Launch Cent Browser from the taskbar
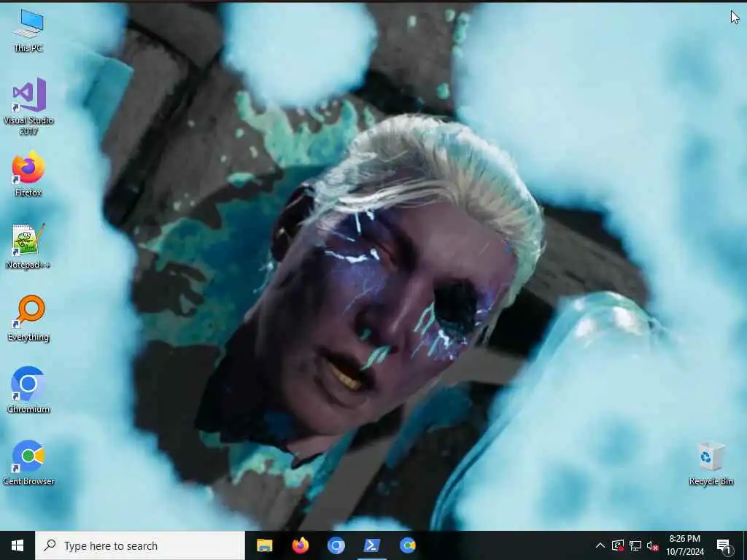The height and width of the screenshot is (560, 747). [x=407, y=545]
